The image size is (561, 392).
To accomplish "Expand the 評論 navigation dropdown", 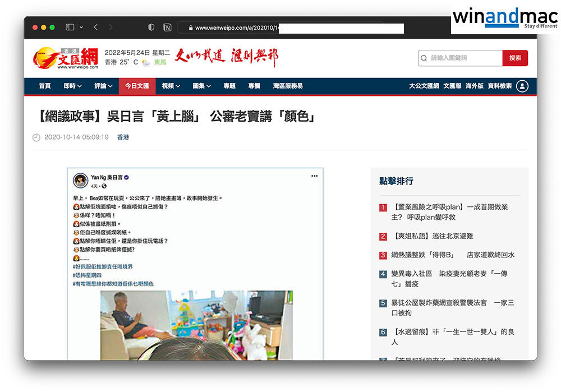I will click(104, 86).
